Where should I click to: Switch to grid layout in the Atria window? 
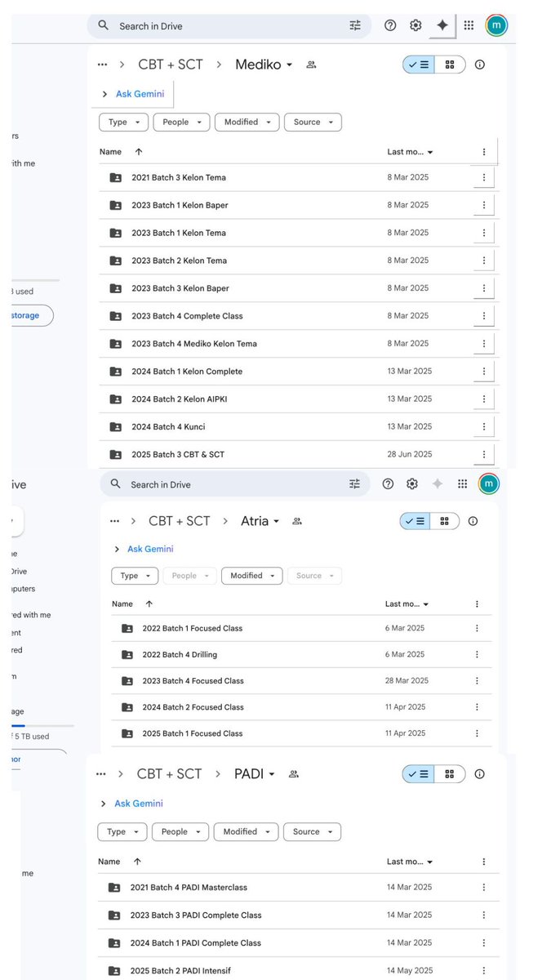444,521
